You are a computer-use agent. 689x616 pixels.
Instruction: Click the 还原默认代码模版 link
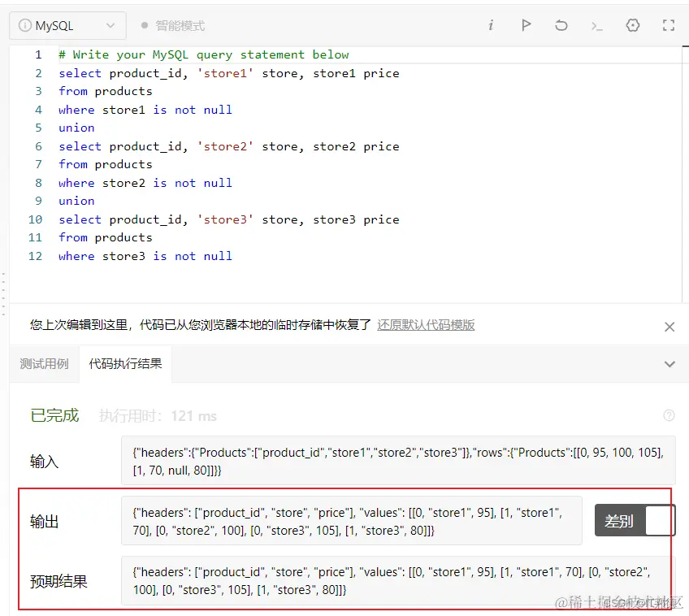(426, 325)
